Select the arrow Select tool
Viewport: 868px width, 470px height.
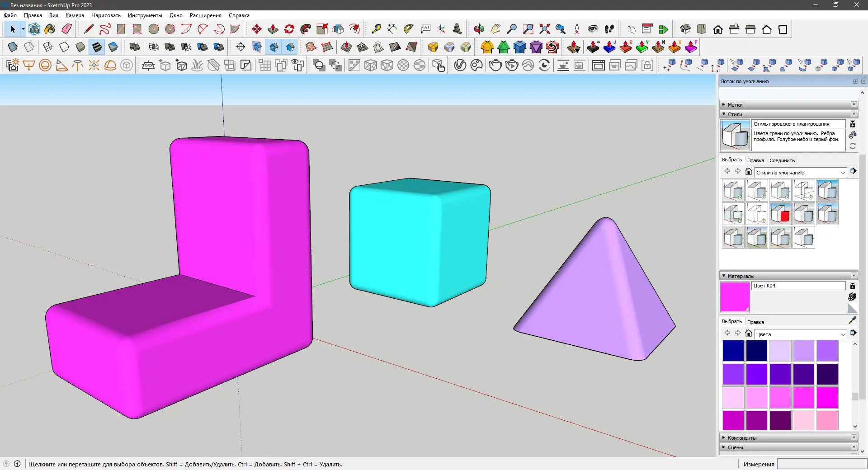click(x=13, y=29)
